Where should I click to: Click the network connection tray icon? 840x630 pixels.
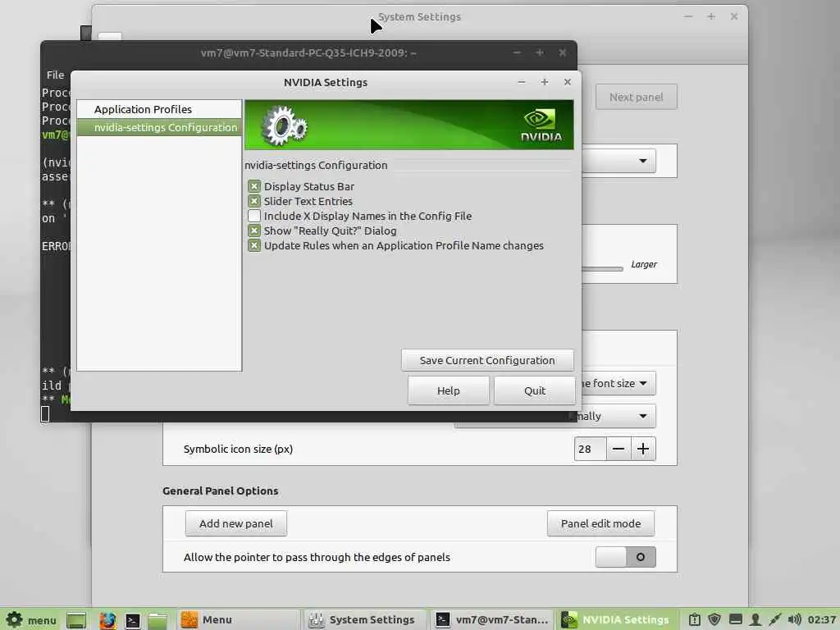click(x=774, y=620)
